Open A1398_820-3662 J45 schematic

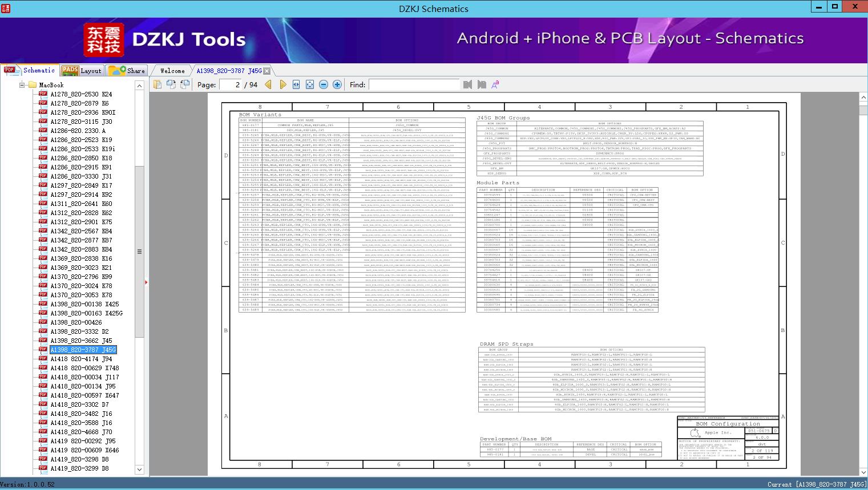click(81, 341)
